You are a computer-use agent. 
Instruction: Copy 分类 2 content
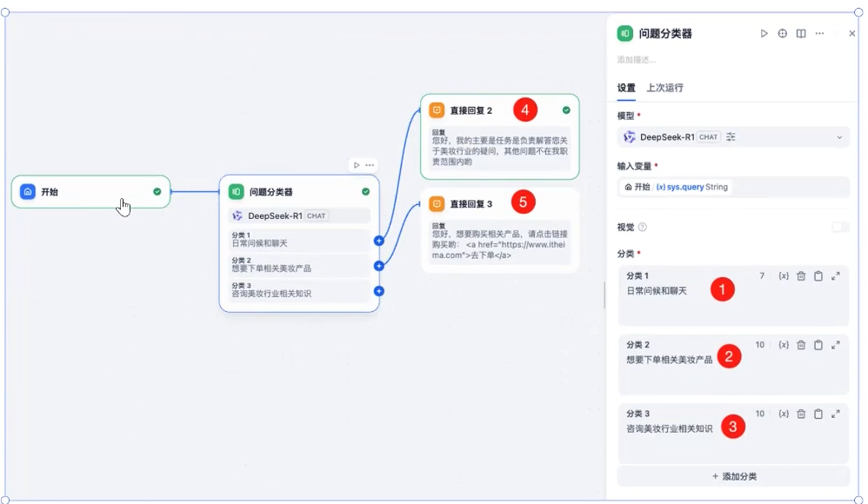[x=818, y=345]
